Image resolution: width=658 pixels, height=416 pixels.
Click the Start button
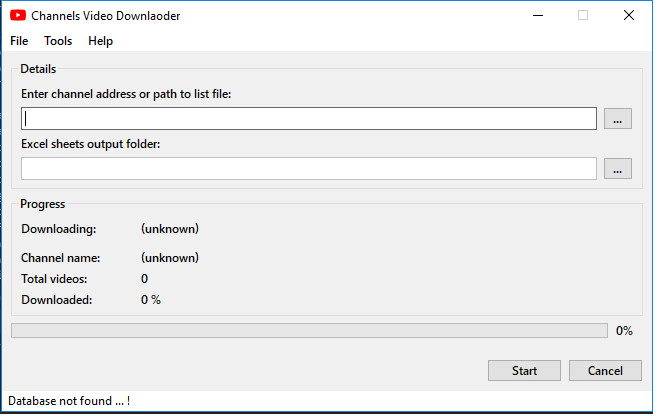pyautogui.click(x=524, y=370)
